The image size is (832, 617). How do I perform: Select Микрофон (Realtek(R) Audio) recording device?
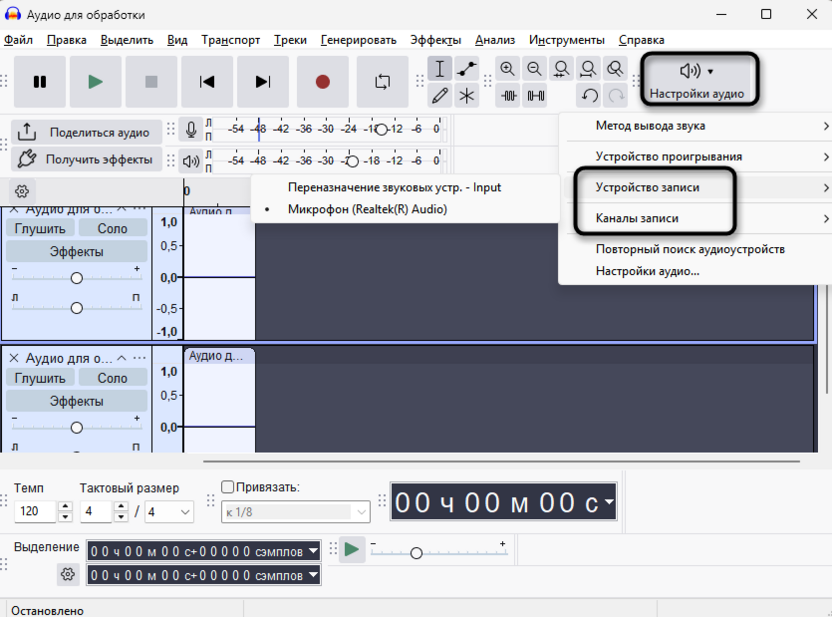pyautogui.click(x=368, y=209)
